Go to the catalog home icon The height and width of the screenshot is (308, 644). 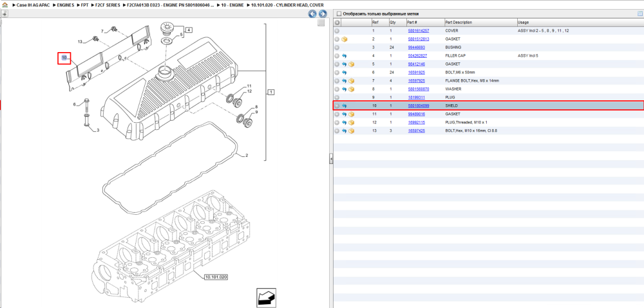point(5,5)
